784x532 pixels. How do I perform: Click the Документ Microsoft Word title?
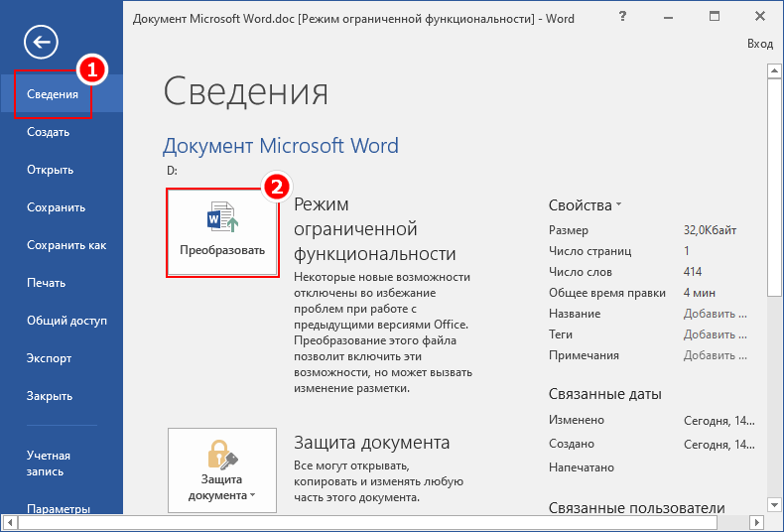pos(281,146)
